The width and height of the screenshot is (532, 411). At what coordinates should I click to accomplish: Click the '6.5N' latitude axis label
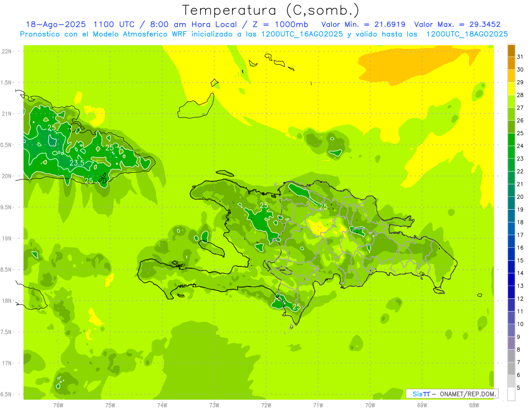tap(7, 394)
